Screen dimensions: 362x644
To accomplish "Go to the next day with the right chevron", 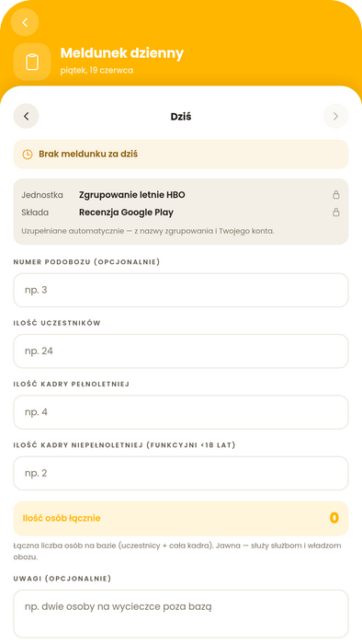I will pos(335,116).
